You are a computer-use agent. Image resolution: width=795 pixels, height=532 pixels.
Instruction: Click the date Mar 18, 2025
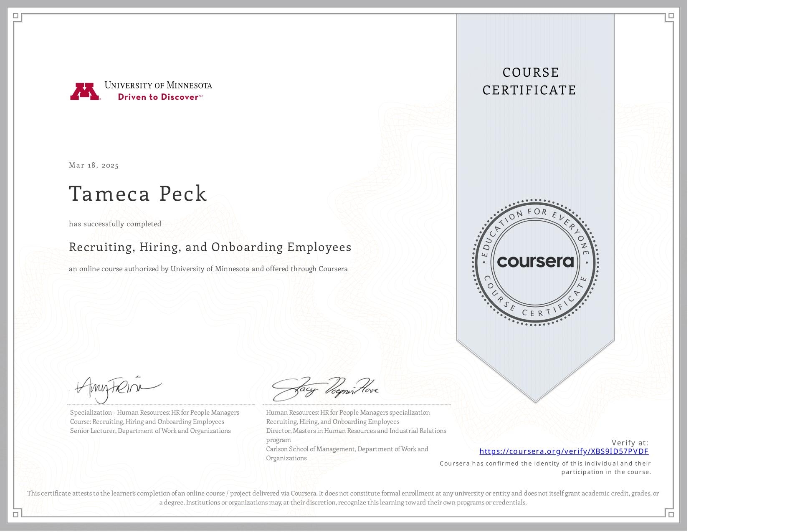(94, 165)
